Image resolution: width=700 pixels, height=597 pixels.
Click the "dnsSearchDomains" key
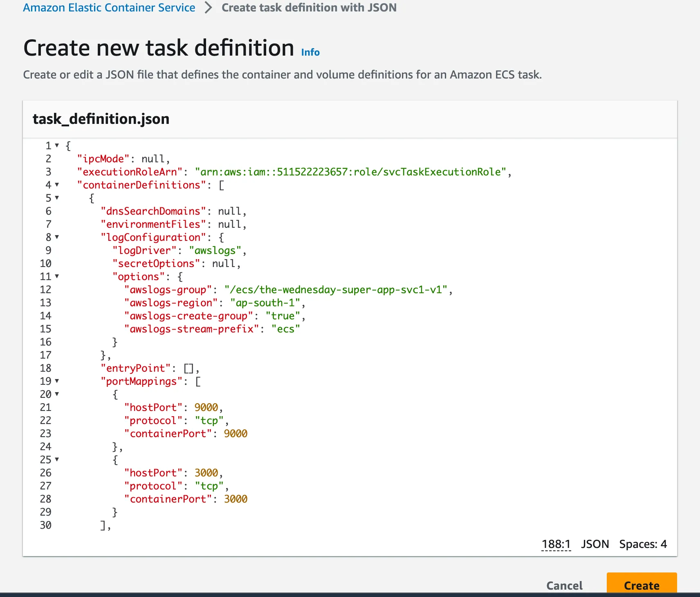pyautogui.click(x=153, y=211)
